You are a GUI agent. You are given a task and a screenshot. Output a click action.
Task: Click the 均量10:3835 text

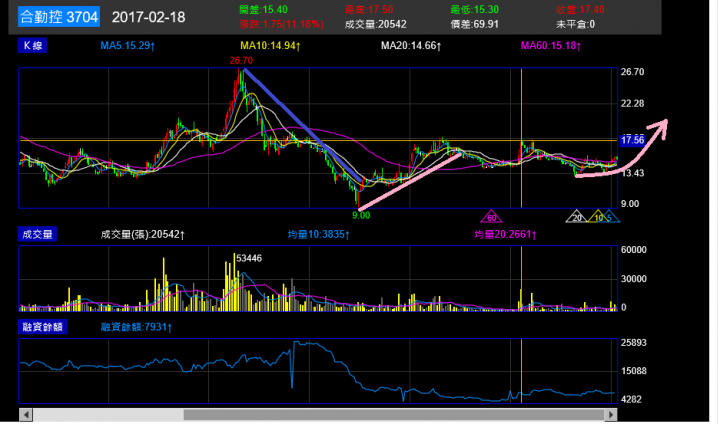click(x=319, y=234)
